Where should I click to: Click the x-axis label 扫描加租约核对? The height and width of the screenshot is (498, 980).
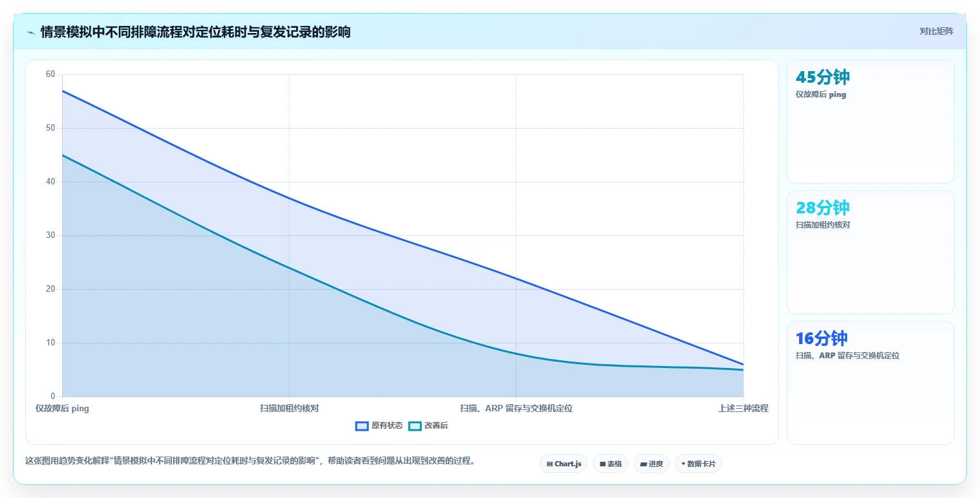289,408
